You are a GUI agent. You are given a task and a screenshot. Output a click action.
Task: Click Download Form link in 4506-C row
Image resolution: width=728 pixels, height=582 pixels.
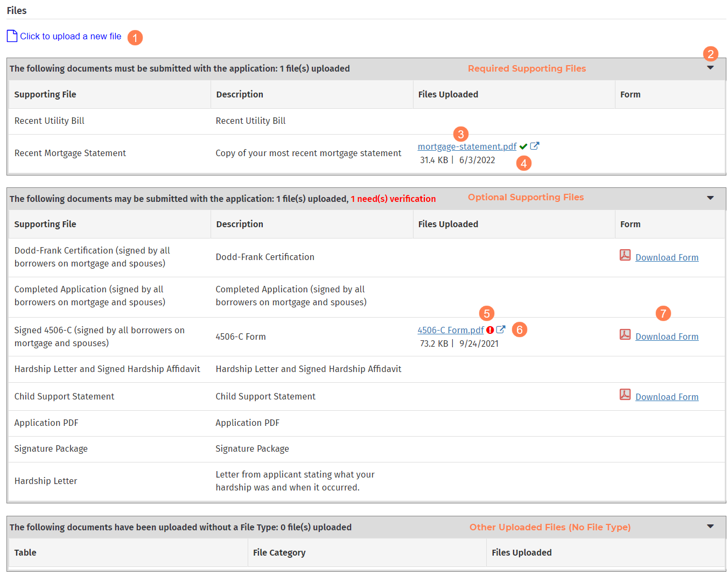[x=667, y=336]
